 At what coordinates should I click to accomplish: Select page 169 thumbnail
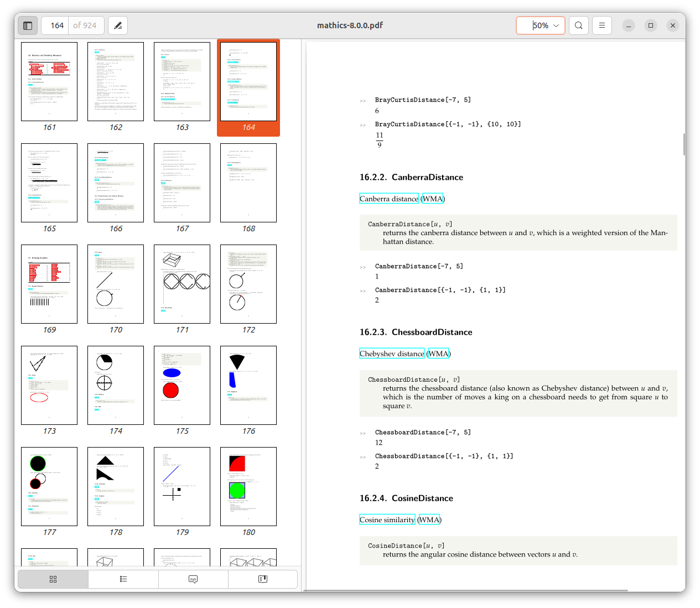49,284
